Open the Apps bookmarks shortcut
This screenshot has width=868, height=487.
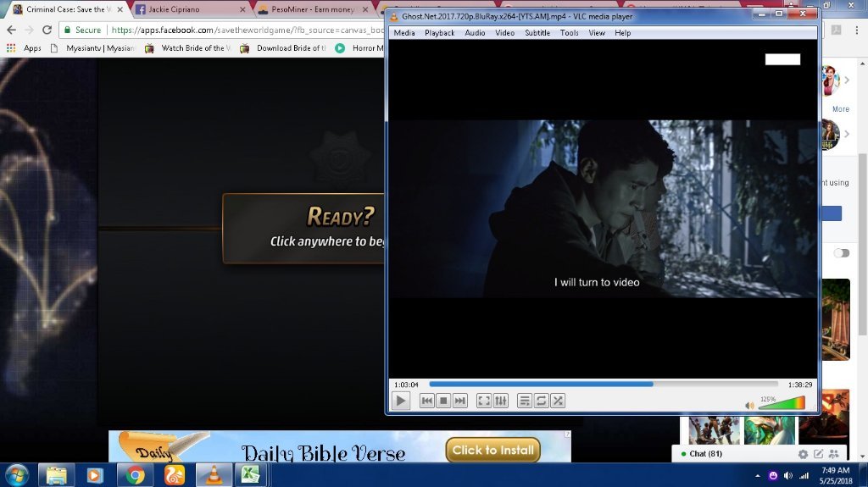coord(24,48)
